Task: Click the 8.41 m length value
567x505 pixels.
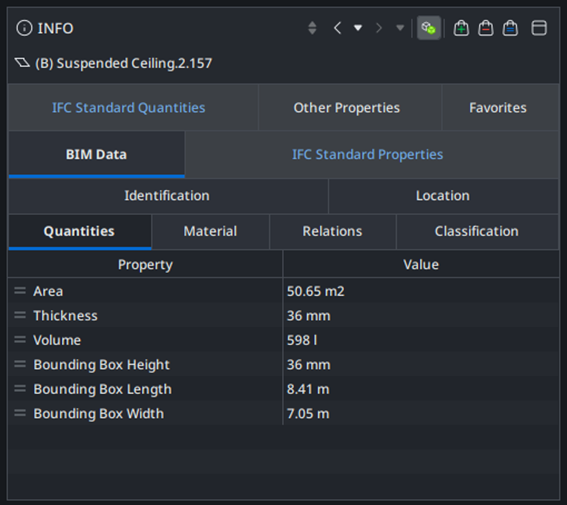Action: pos(308,389)
